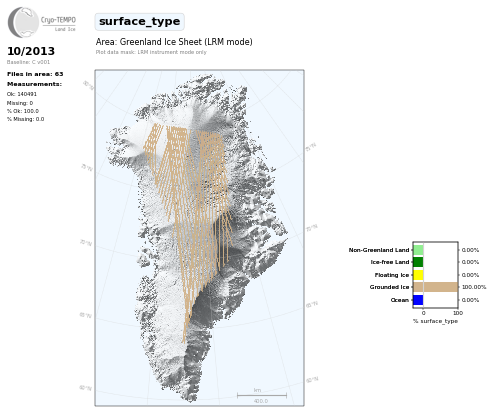Click the 10/2013 date heading

pos(31,51)
